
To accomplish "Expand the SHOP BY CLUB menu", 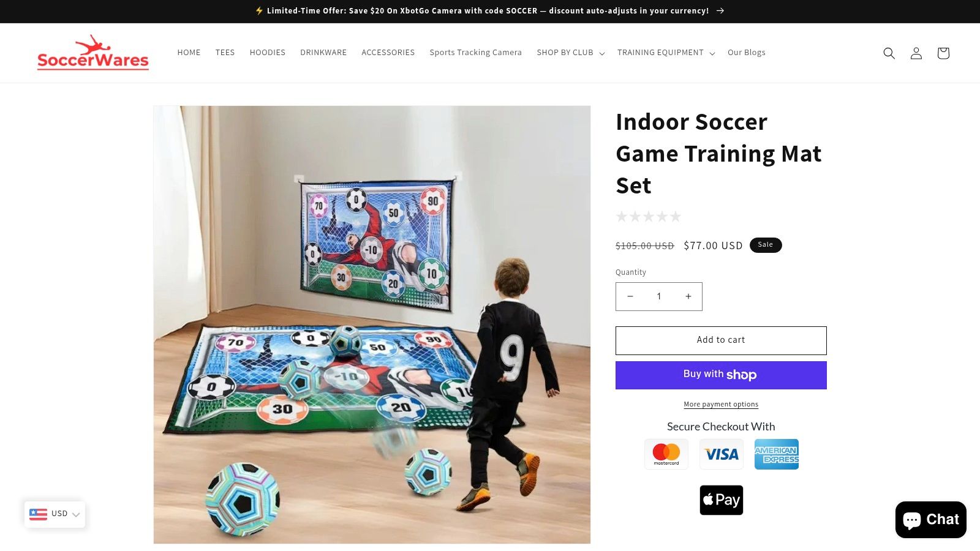I will coord(571,53).
